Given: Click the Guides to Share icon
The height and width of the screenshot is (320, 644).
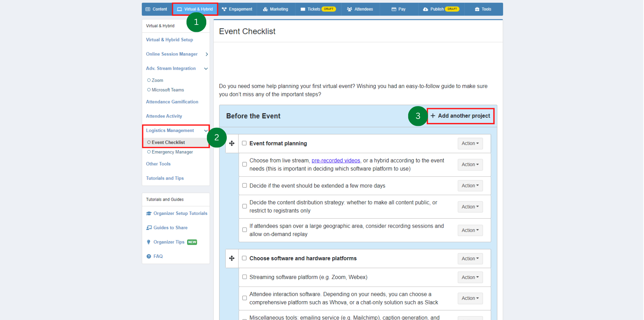Looking at the screenshot, I should click(149, 228).
